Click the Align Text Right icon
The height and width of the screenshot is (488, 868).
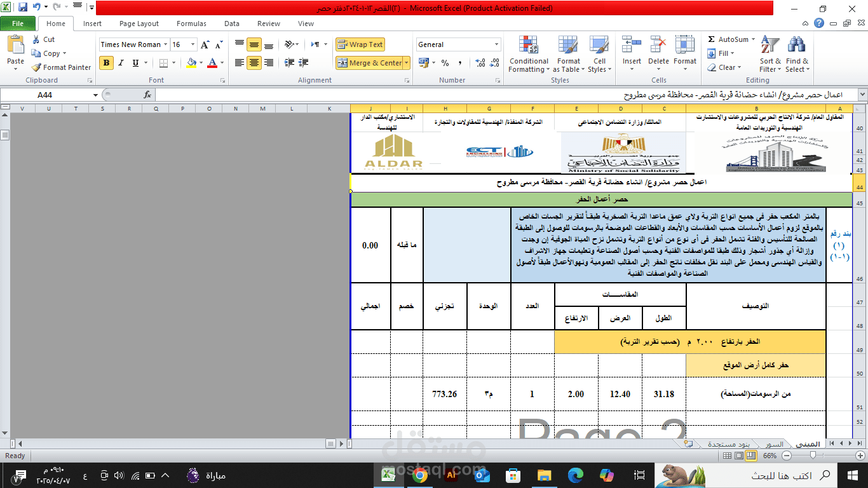click(x=269, y=63)
